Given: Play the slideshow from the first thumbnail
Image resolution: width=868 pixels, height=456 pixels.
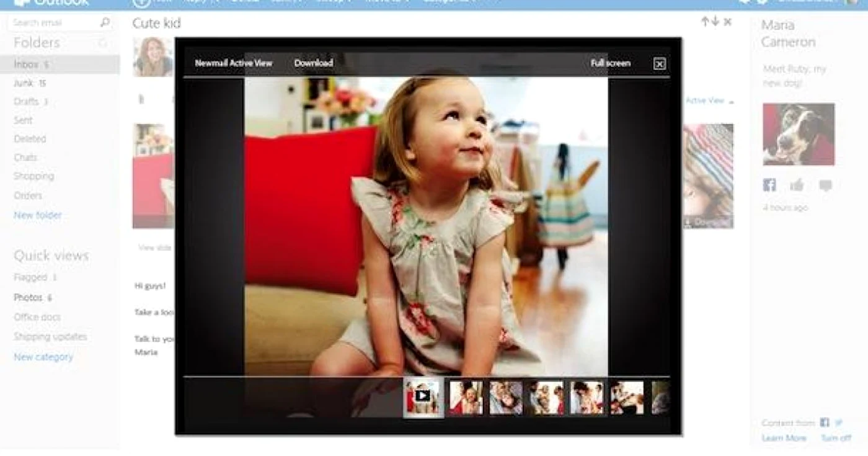Looking at the screenshot, I should [423, 396].
